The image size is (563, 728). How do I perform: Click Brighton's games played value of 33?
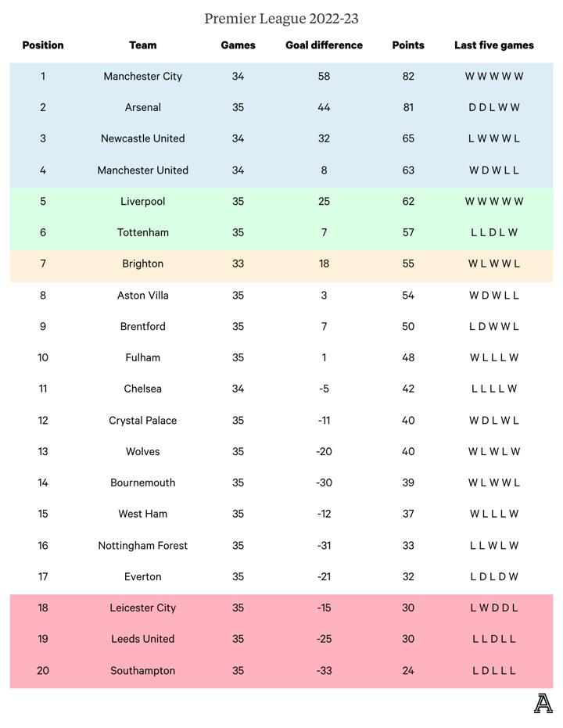pyautogui.click(x=238, y=264)
